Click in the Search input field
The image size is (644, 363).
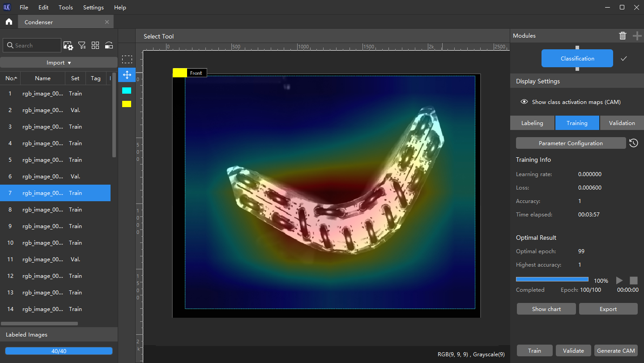(32, 45)
